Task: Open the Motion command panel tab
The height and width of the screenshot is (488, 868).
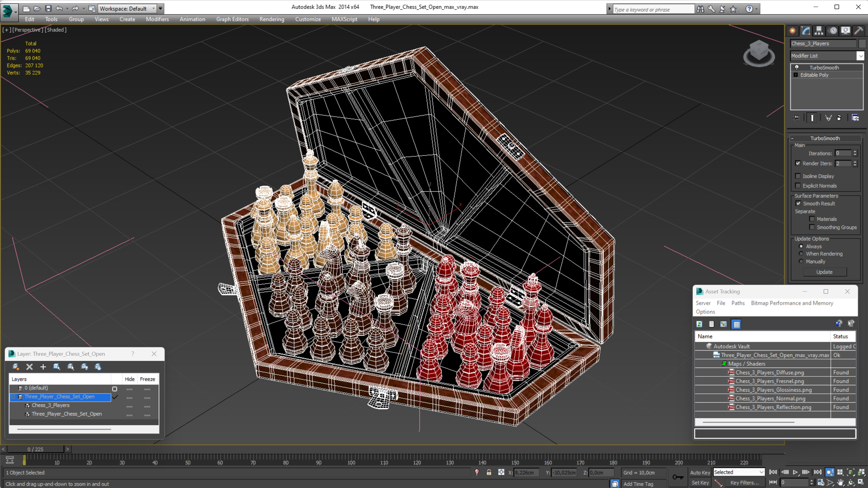Action: tap(833, 31)
